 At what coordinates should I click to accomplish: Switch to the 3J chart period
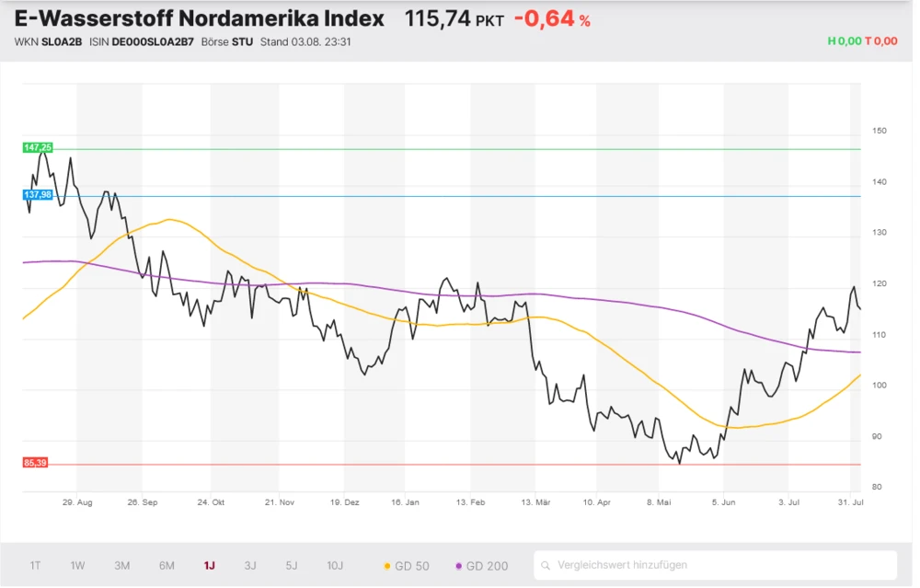point(250,566)
